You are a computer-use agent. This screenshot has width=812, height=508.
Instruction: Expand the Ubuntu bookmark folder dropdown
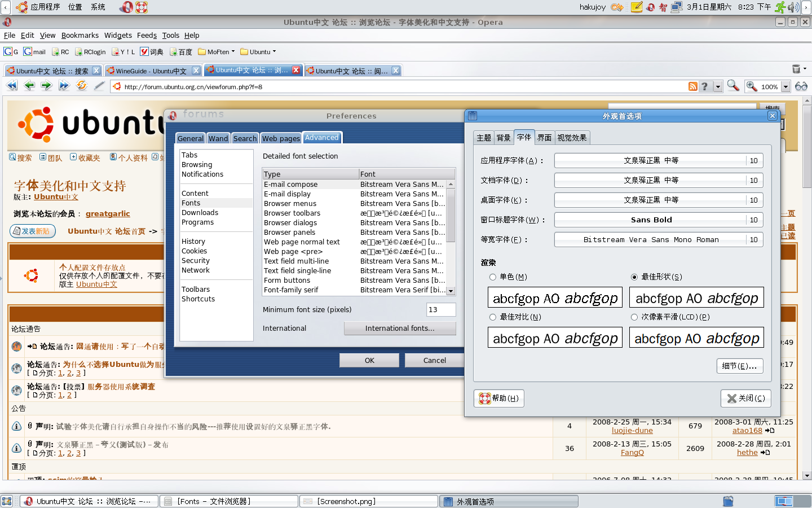click(x=258, y=51)
